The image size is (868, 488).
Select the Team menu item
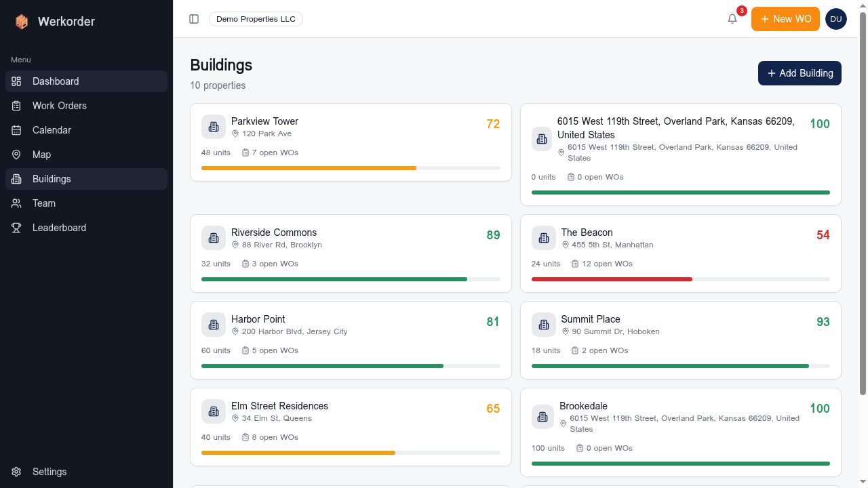click(x=87, y=203)
